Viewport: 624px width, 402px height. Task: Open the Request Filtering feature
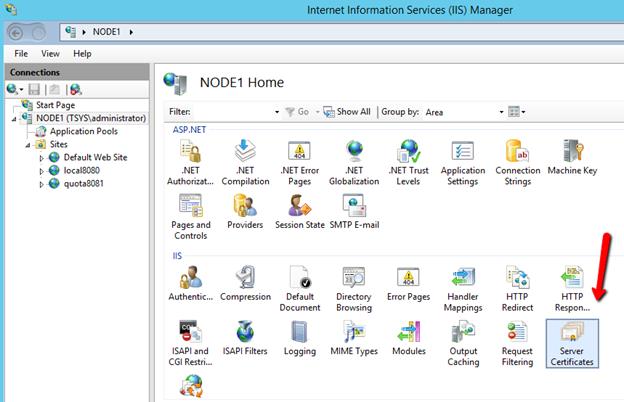517,343
